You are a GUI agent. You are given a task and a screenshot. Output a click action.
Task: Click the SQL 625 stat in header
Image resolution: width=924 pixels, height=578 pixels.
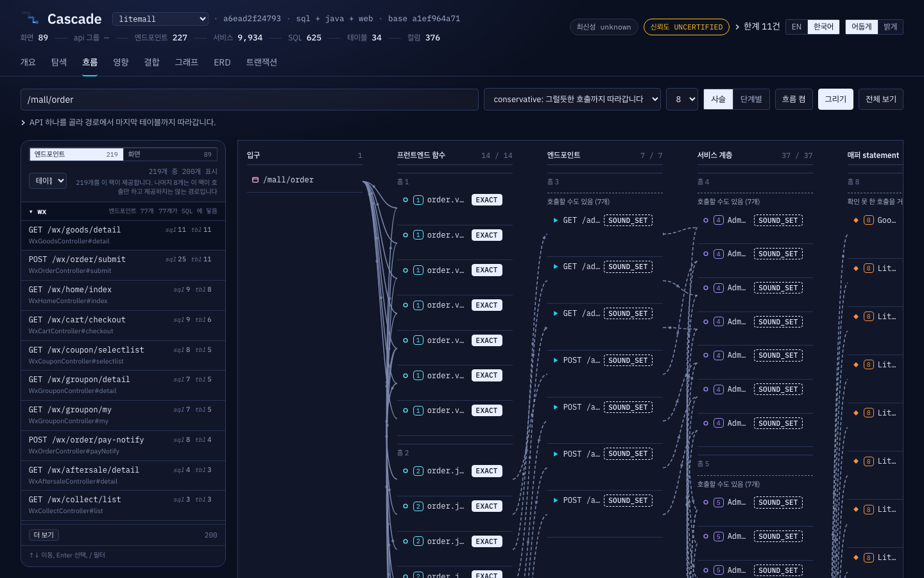[x=305, y=38]
